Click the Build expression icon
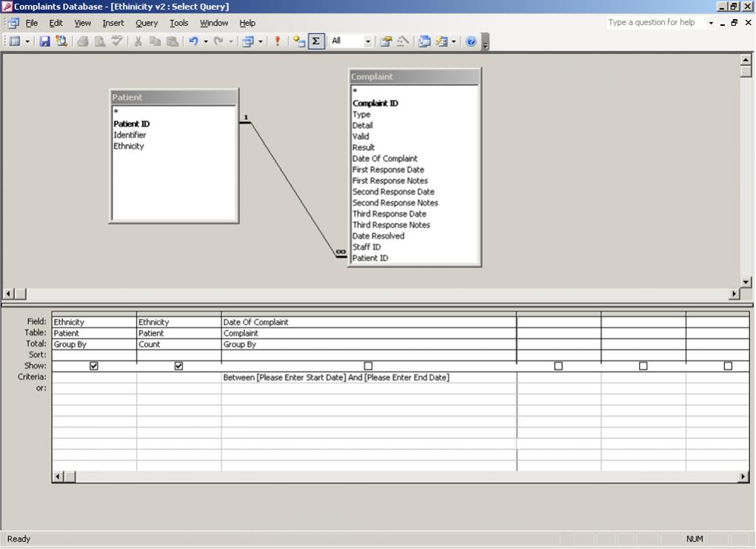This screenshot has height=549, width=756. pos(403,41)
